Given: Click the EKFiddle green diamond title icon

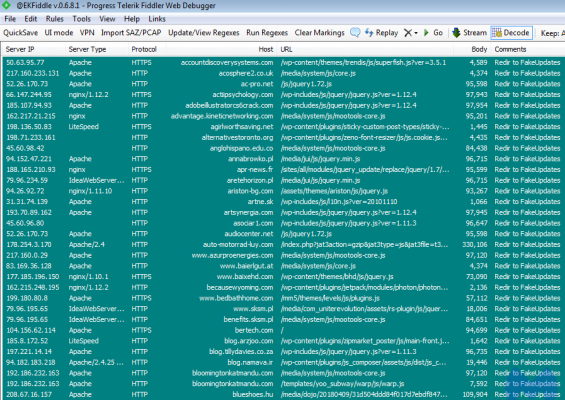Looking at the screenshot, I should pos(6,5).
